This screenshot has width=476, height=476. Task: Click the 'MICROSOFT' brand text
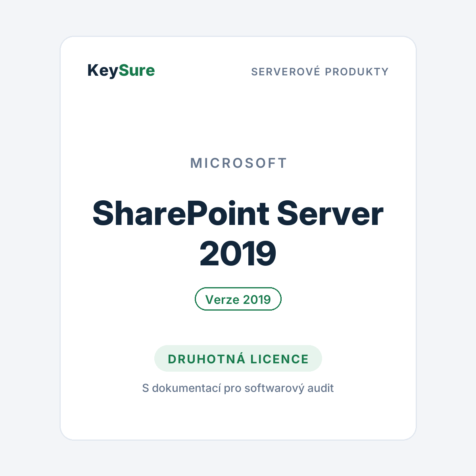coord(238,163)
